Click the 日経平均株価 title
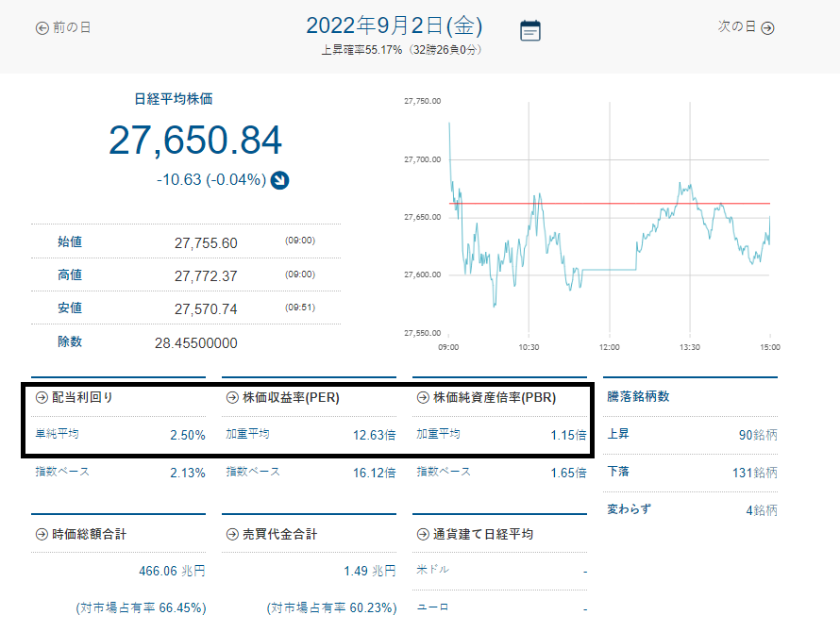 coord(173,99)
